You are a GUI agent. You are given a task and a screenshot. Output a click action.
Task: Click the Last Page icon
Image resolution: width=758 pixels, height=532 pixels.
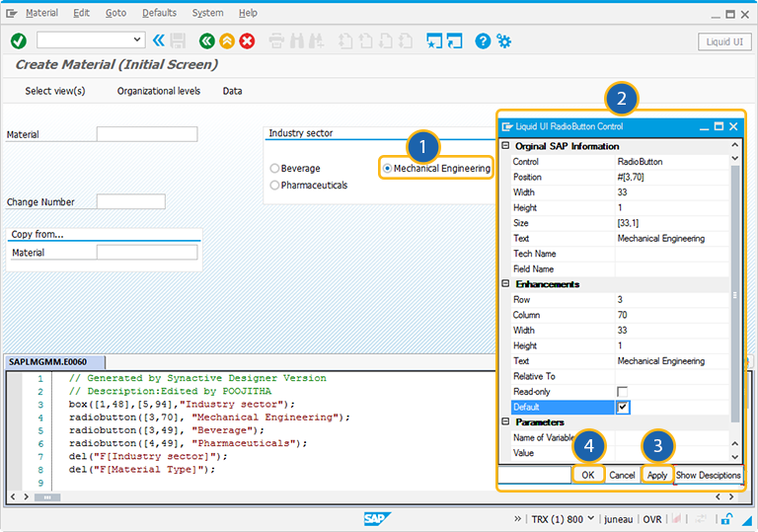(x=405, y=41)
